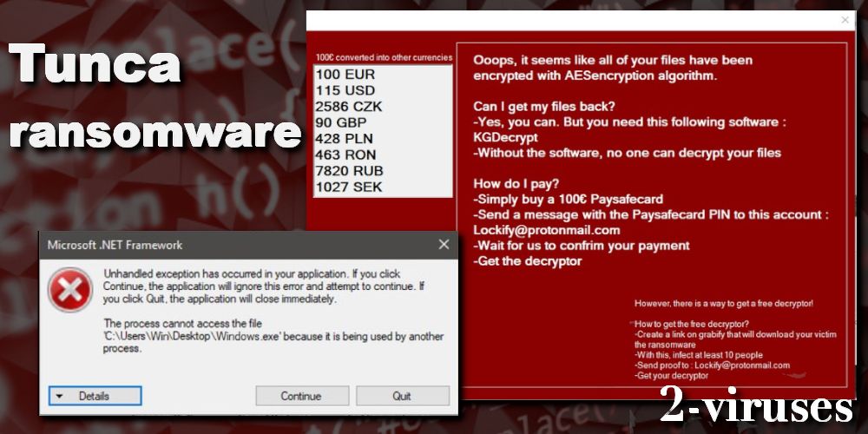This screenshot has width=868, height=434.
Task: Select the 115 USD currency row
Action: 383,90
